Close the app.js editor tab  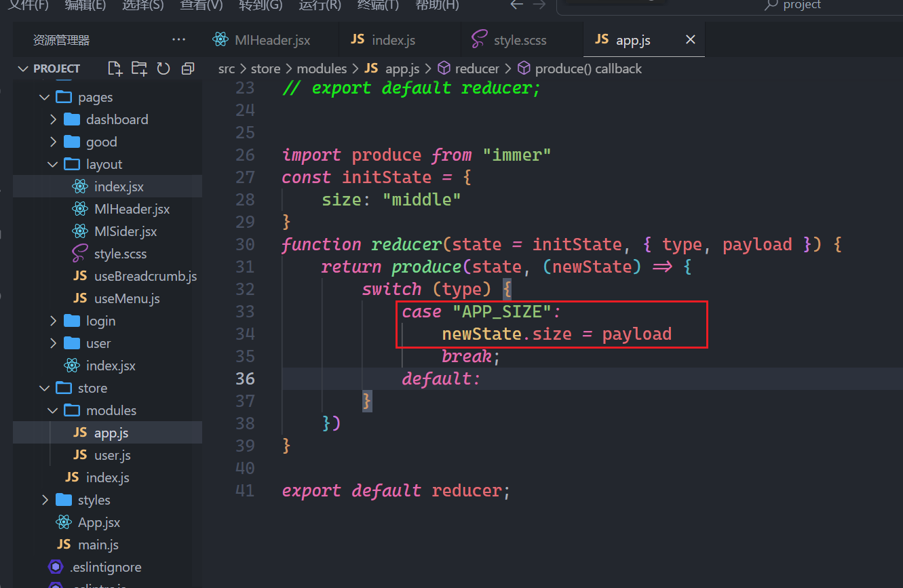click(691, 40)
